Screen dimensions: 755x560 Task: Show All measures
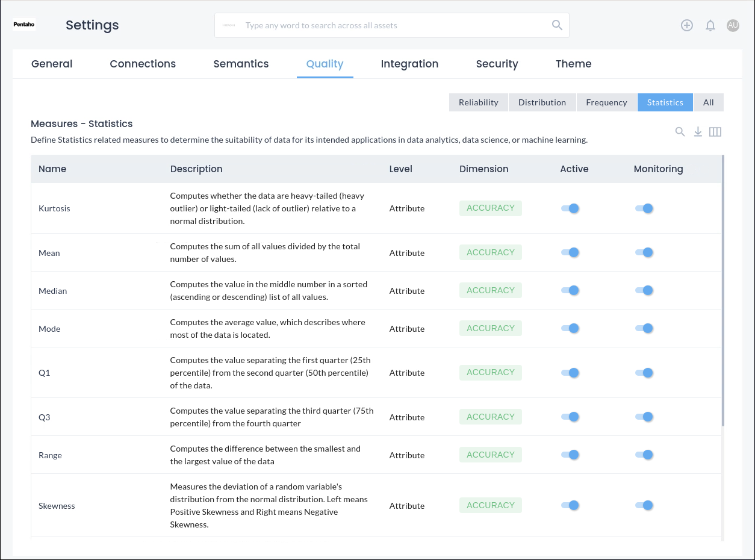[708, 102]
